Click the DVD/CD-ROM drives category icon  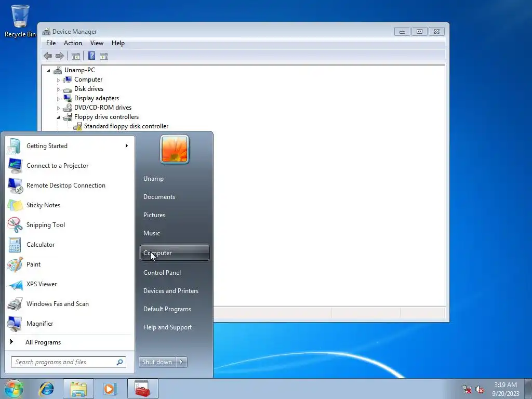pyautogui.click(x=68, y=108)
